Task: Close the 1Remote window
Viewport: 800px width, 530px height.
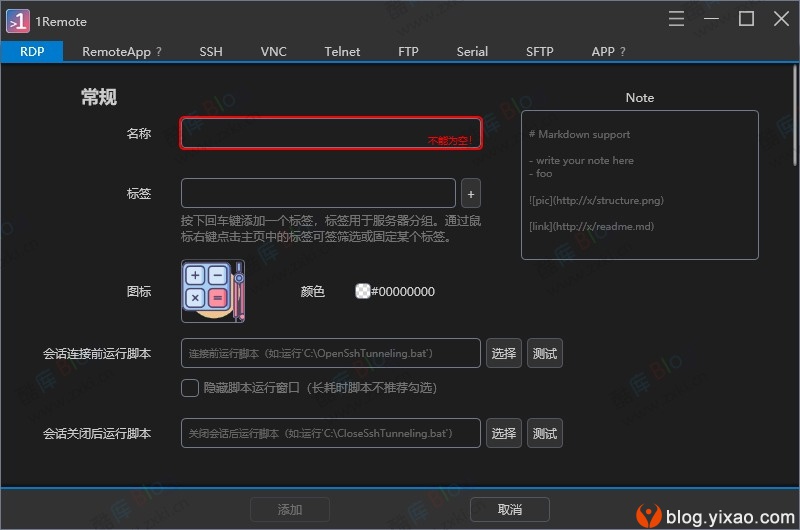Action: click(779, 19)
